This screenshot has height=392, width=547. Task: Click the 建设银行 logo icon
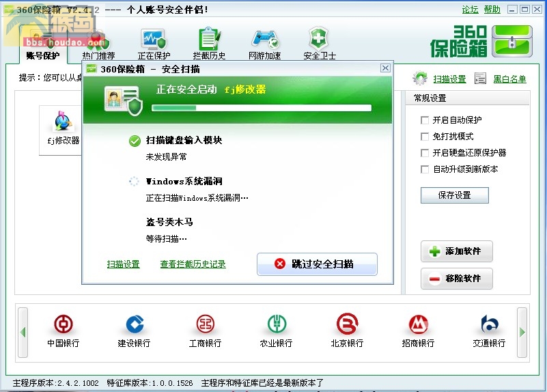tap(135, 324)
